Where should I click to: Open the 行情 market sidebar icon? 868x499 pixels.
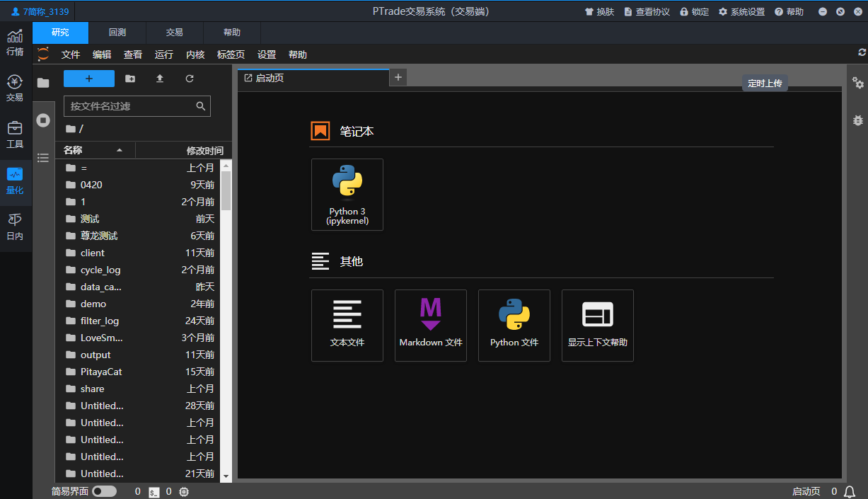point(15,42)
